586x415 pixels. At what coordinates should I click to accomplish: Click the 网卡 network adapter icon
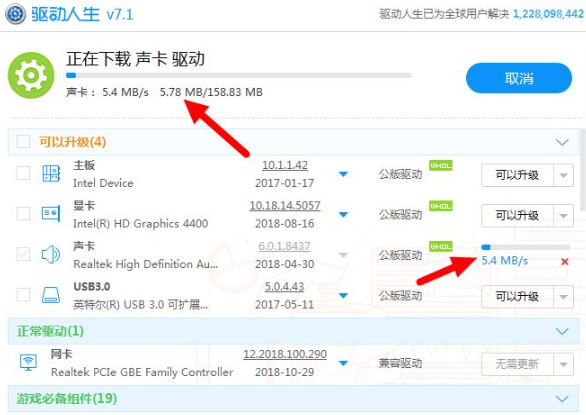coord(28,363)
